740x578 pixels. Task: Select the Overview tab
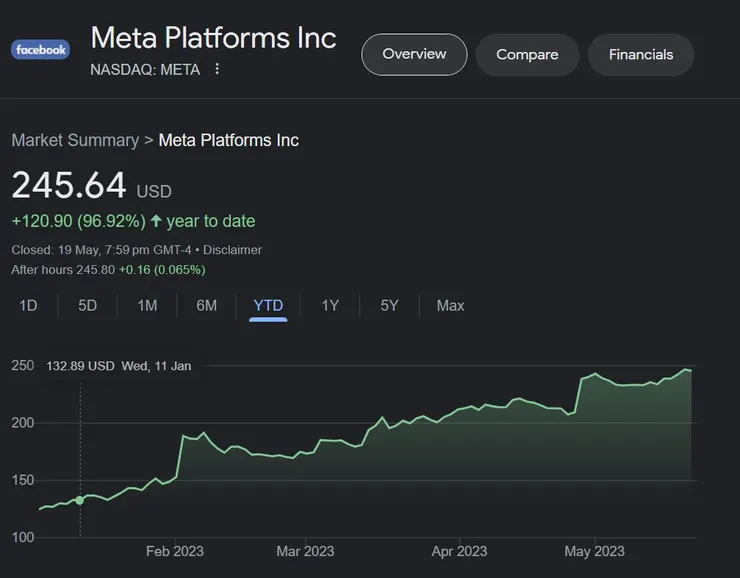click(414, 54)
